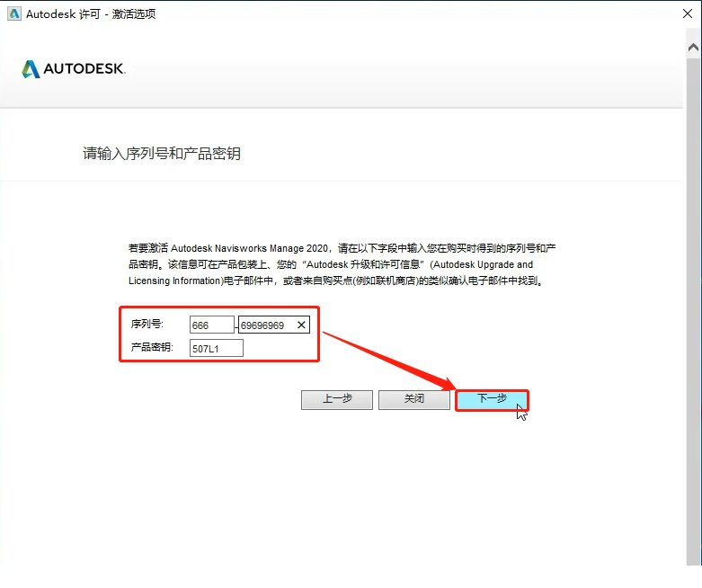Click the text line starting 若要激活 Autodesk Navisworks

coord(342,248)
